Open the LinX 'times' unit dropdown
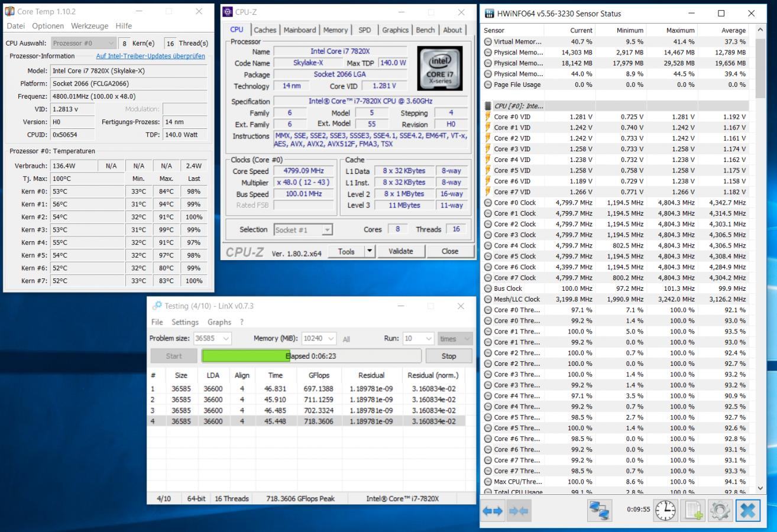The height and width of the screenshot is (532, 777). pos(455,339)
